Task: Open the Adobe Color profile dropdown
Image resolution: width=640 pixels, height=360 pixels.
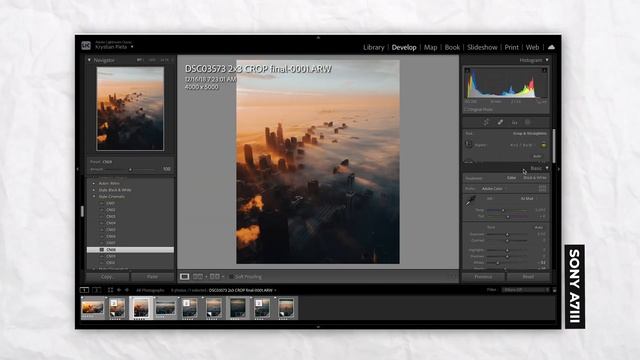Action: point(492,189)
